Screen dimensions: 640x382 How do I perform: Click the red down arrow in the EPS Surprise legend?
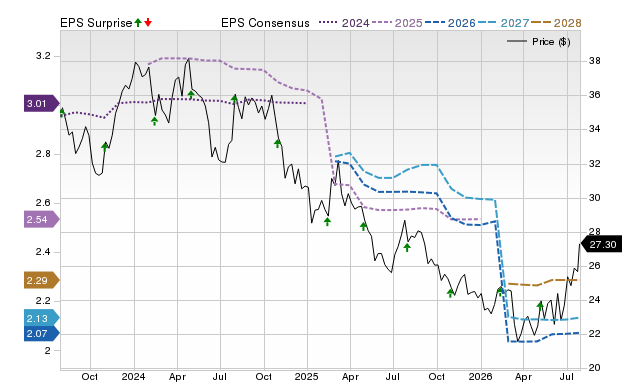pos(148,23)
